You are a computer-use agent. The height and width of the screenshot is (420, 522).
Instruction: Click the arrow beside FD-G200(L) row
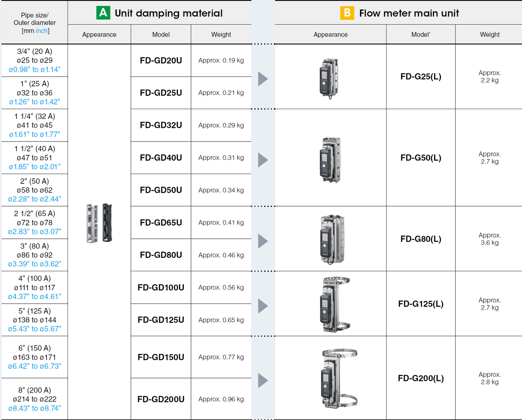click(x=263, y=380)
